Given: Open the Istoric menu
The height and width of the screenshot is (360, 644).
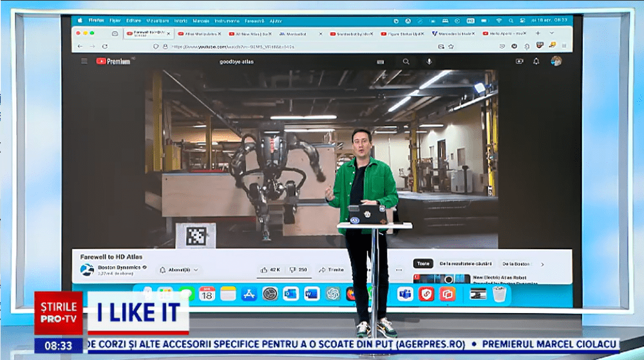Looking at the screenshot, I should (181, 21).
